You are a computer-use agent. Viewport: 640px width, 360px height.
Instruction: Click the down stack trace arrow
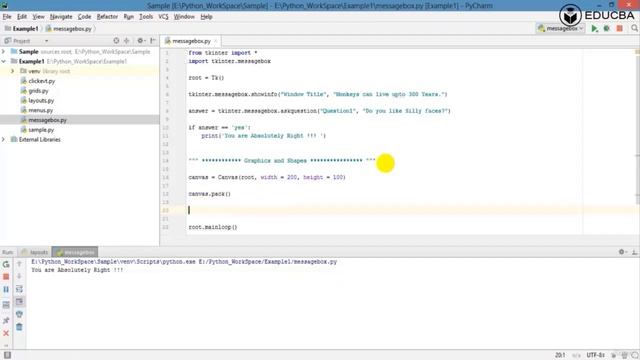[x=19, y=277]
